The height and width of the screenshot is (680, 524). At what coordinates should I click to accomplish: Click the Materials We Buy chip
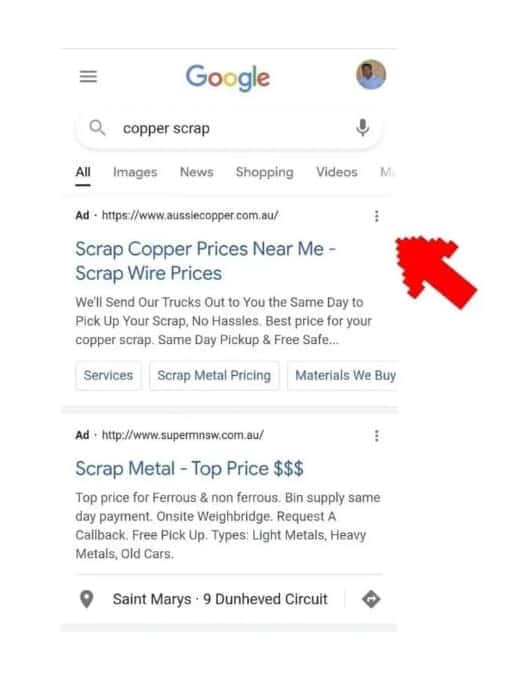coord(343,375)
